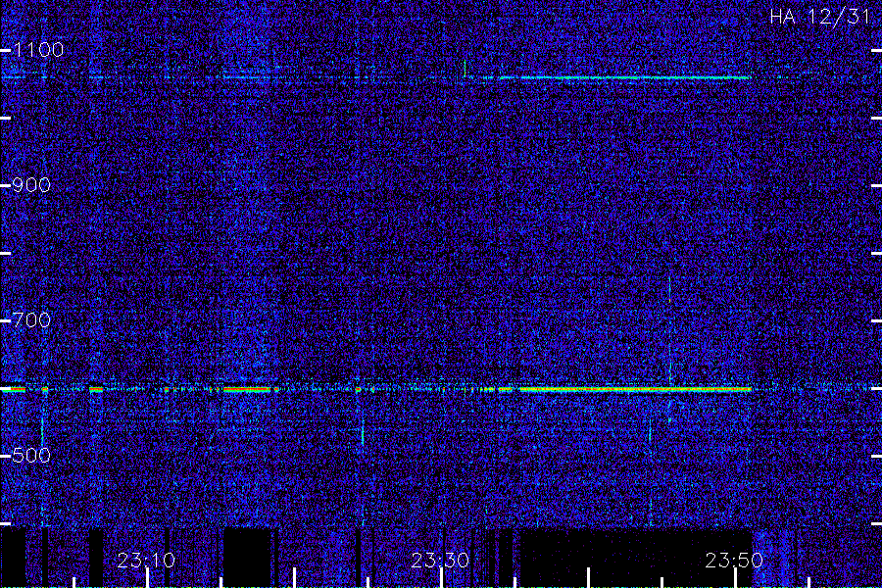Click the 500 frequency axis label
Image resolution: width=882 pixels, height=588 pixels.
(31, 455)
